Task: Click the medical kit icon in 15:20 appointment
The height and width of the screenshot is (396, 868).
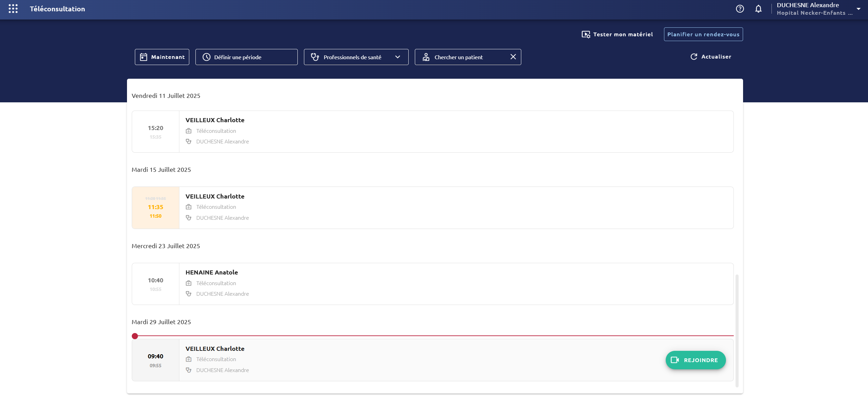Action: pos(189,131)
